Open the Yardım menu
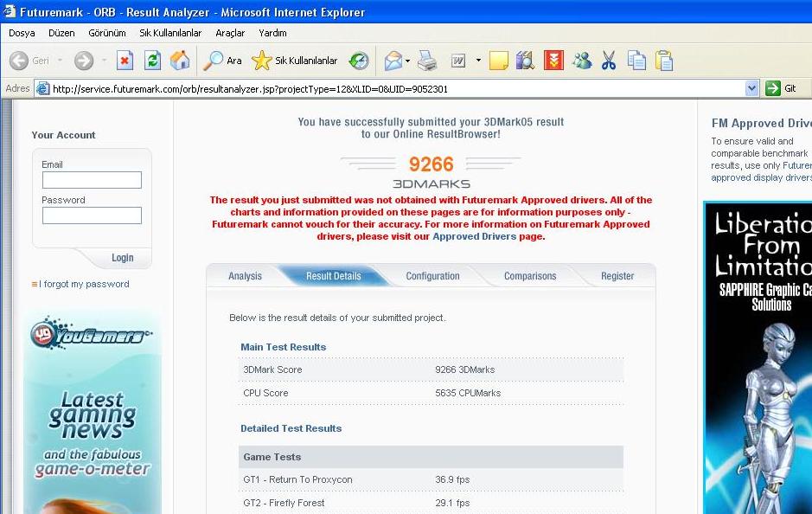The image size is (812, 514). tap(272, 33)
